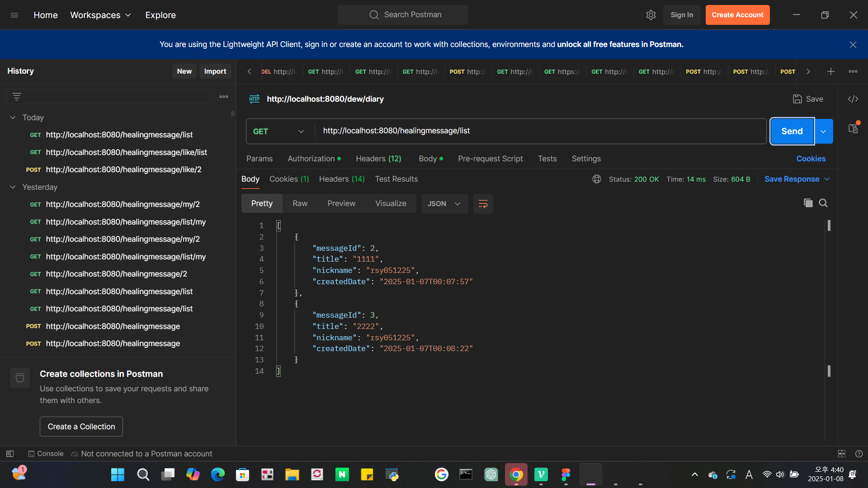Switch to the Params tab
The width and height of the screenshot is (868, 488).
coord(259,159)
